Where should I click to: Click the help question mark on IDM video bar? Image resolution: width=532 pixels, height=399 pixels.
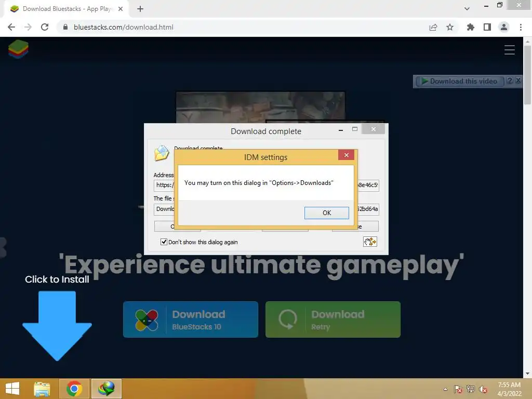tap(510, 81)
